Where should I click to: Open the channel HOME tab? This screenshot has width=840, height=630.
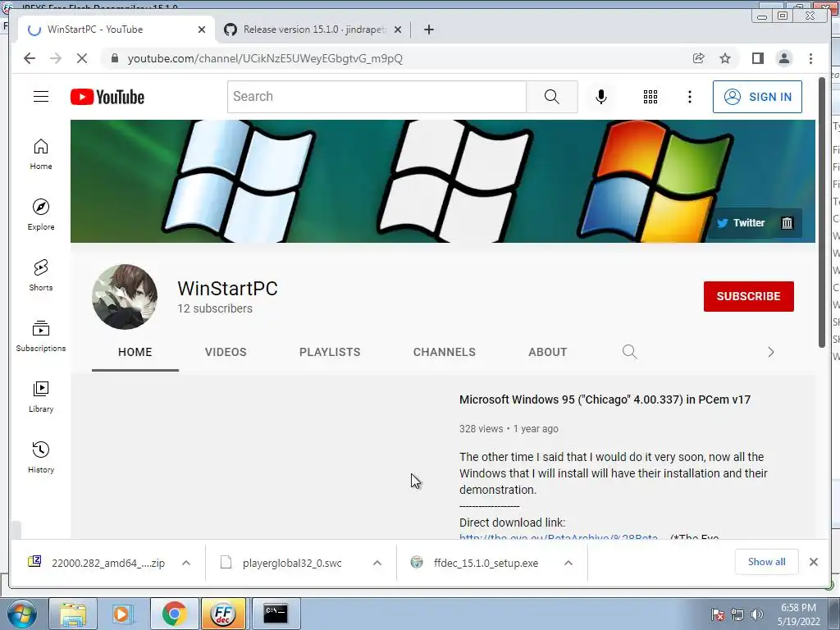click(135, 352)
